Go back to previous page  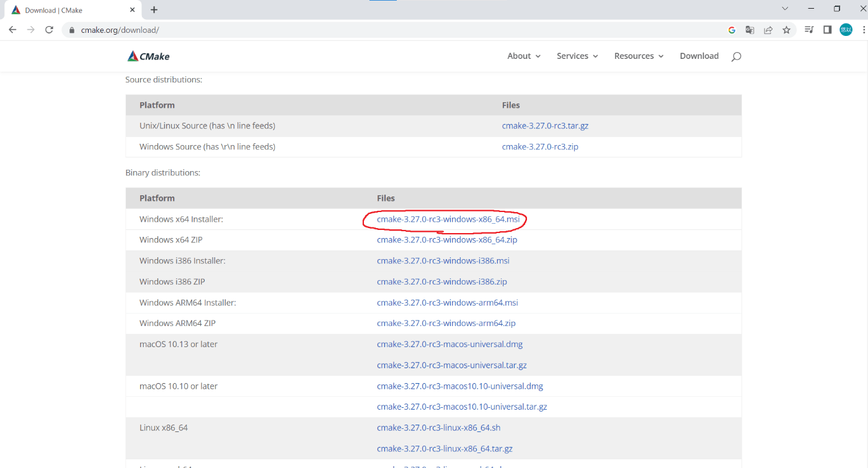coord(12,30)
